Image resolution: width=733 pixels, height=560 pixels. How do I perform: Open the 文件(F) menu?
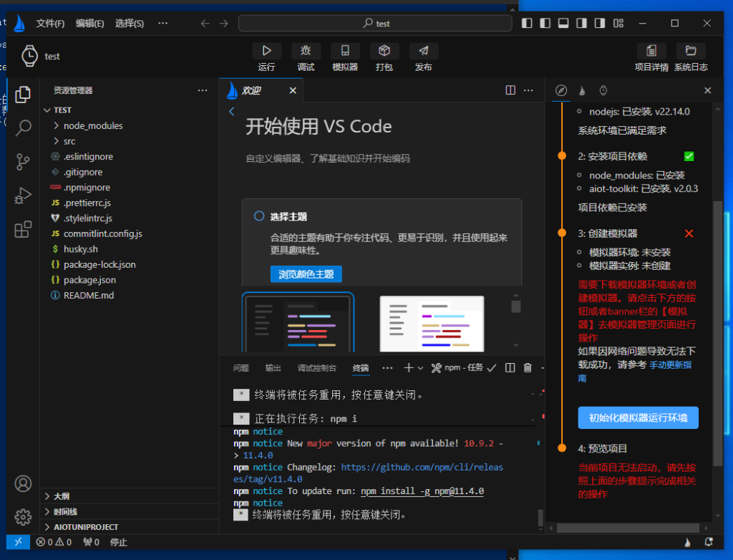pos(50,24)
